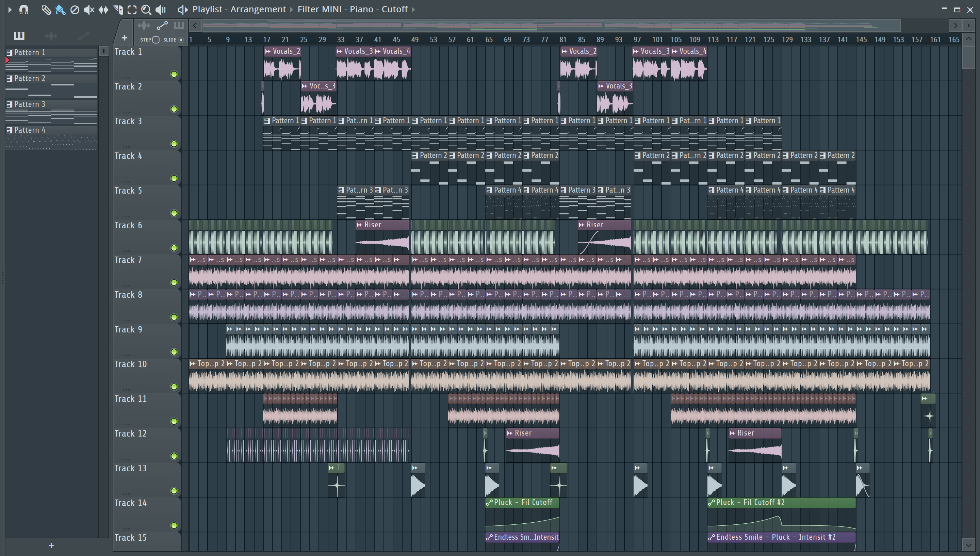Select the Draw pencil tool
Viewport: 980px width, 556px height.
pos(46,10)
